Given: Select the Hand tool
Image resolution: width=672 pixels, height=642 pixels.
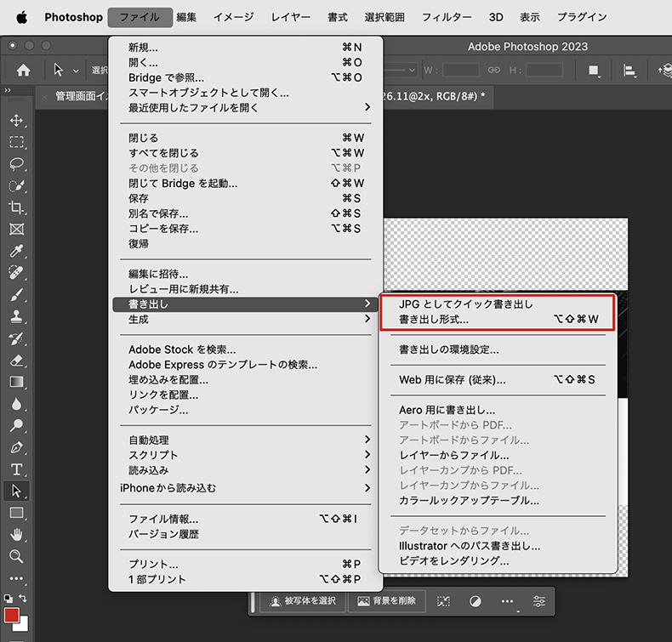Looking at the screenshot, I should tap(16, 535).
